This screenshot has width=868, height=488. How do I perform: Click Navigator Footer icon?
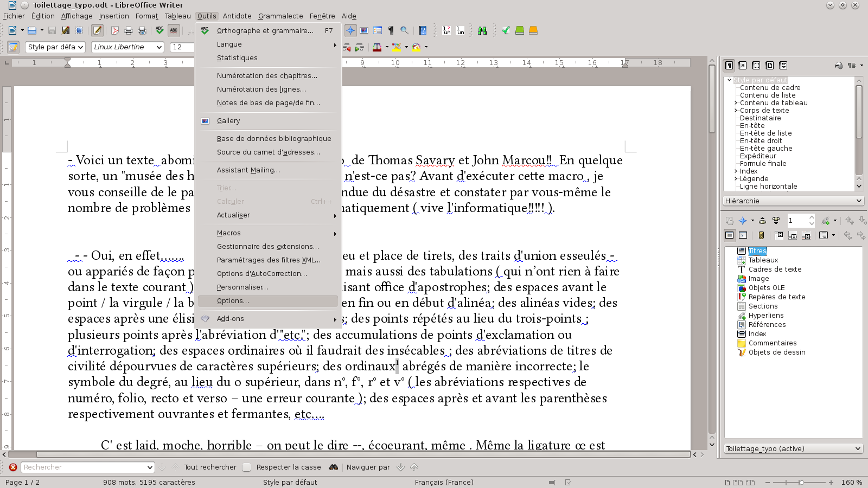[x=793, y=235]
